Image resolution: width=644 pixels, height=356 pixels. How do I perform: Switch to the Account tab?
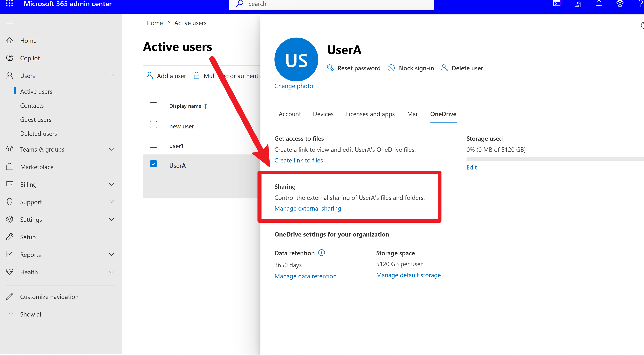[290, 114]
